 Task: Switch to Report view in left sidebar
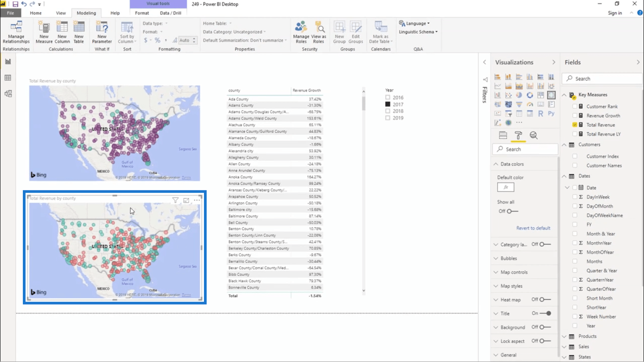8,62
